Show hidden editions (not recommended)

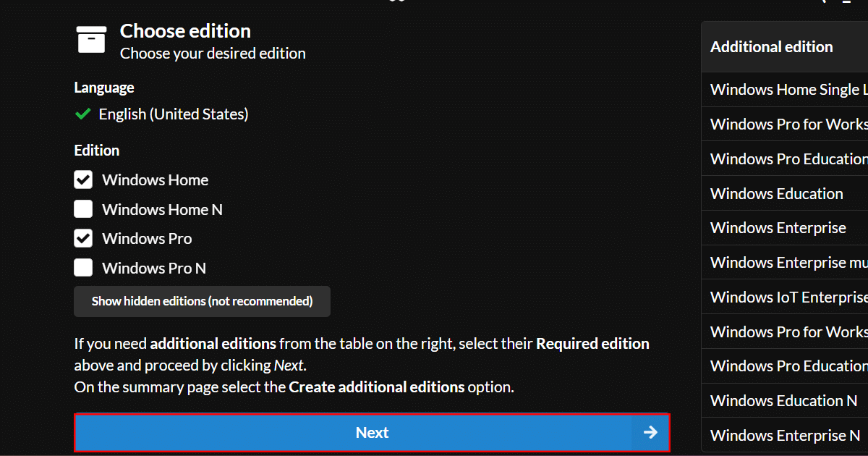tap(202, 302)
